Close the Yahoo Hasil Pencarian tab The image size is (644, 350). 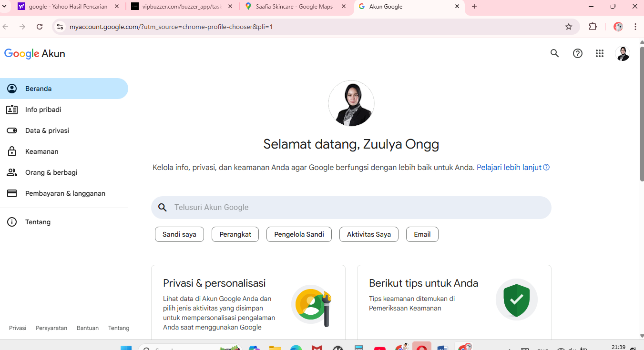[117, 7]
